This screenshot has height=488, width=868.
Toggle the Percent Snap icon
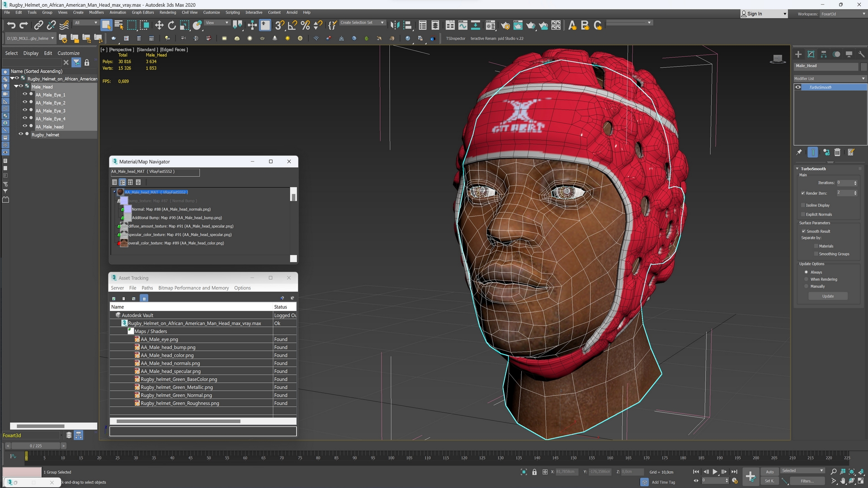tap(305, 25)
